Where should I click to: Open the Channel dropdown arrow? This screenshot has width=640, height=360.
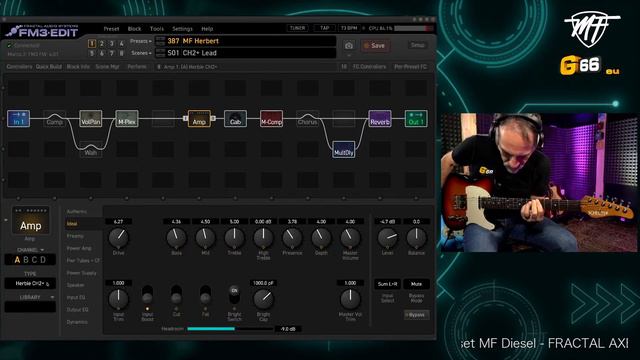(x=42, y=250)
